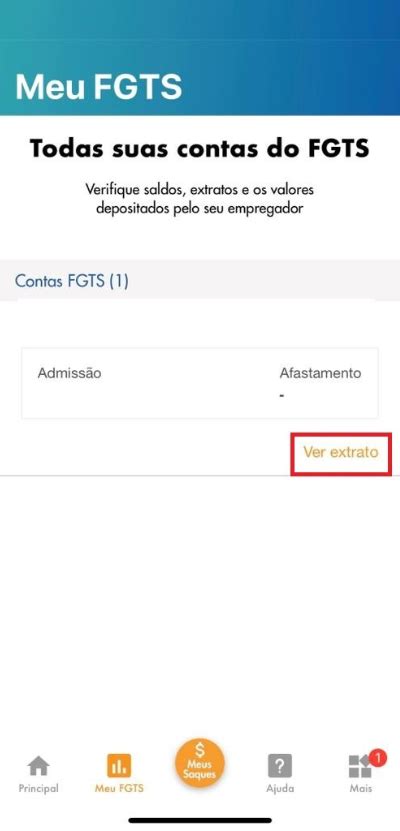Tap the Afastamento field in account card

[x=320, y=383]
